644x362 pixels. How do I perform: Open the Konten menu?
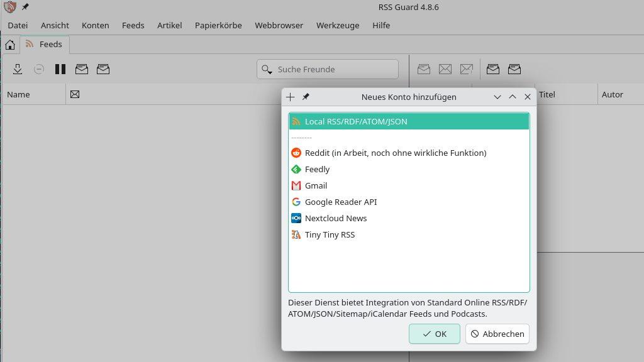pyautogui.click(x=95, y=25)
